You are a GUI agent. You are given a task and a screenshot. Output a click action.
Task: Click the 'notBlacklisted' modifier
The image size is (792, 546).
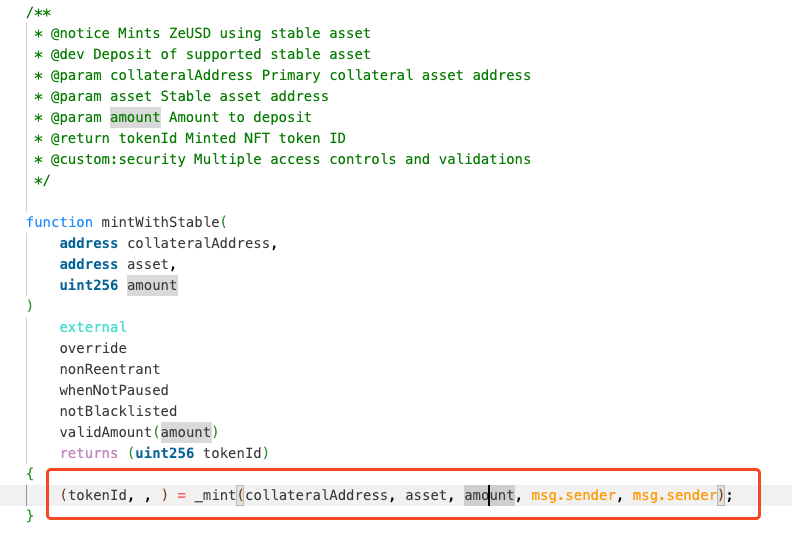[118, 411]
